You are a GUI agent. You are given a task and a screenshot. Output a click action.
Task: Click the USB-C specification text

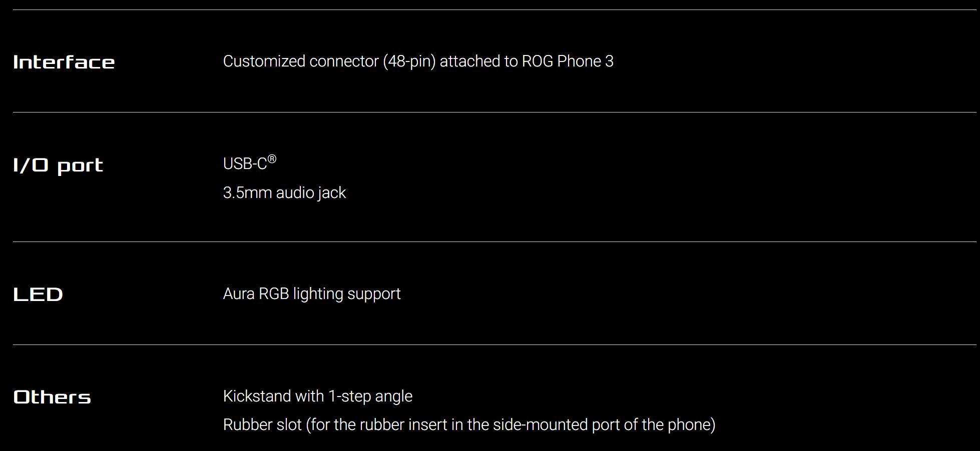(250, 163)
